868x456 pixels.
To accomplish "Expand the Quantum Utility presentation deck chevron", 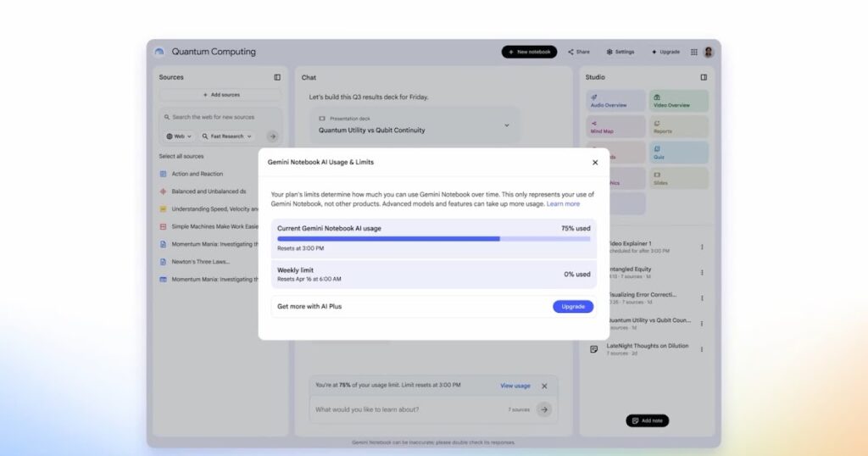I will [507, 125].
